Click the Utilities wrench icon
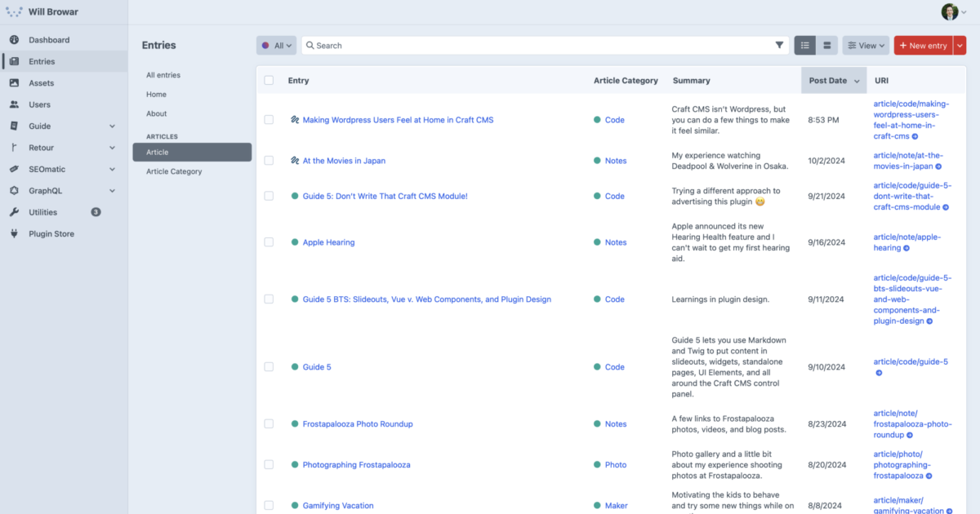Screen dimensions: 980x514 pyautogui.click(x=14, y=212)
